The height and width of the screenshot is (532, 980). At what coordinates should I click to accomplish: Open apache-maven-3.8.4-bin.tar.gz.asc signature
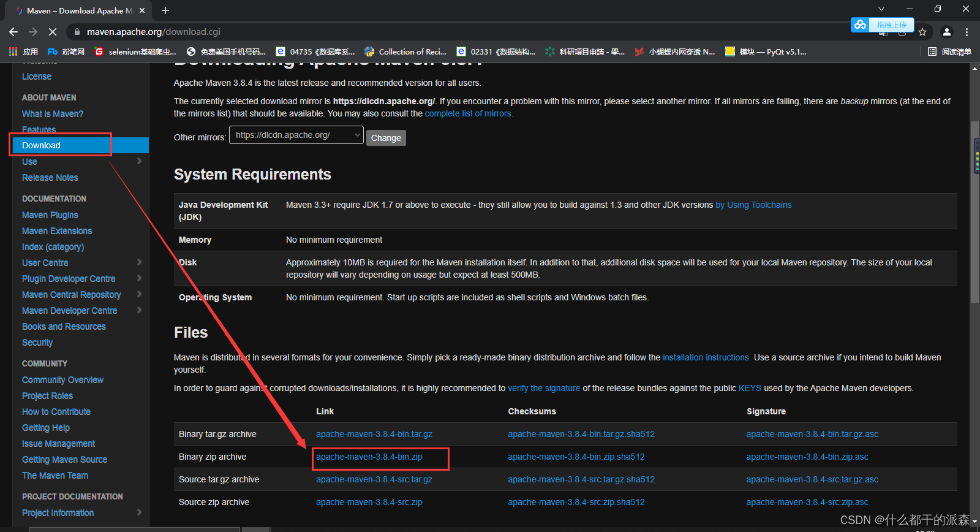pos(812,434)
